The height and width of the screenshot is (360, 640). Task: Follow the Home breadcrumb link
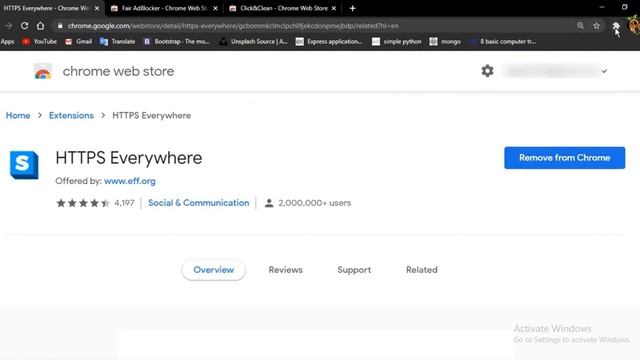(x=18, y=116)
